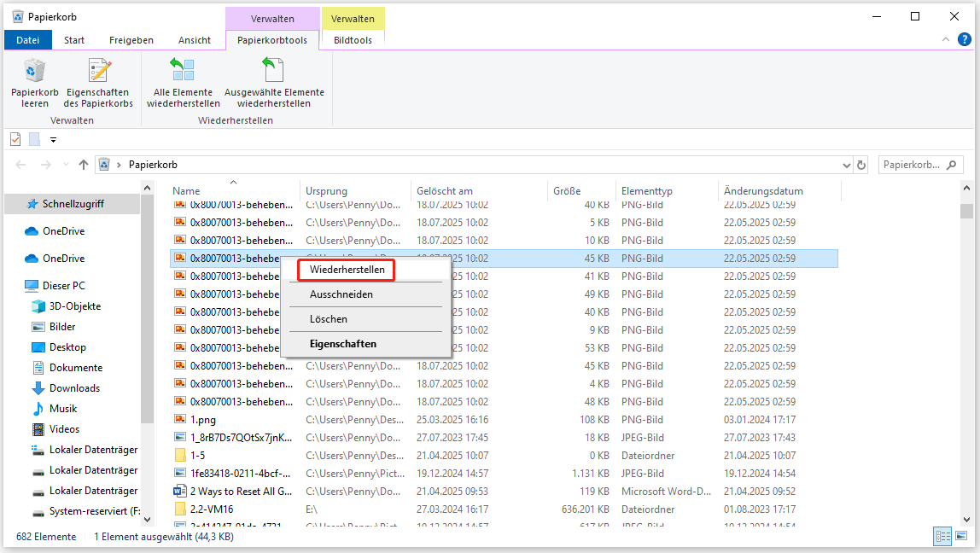Open the quick access toolbar dropdown

coord(53,140)
